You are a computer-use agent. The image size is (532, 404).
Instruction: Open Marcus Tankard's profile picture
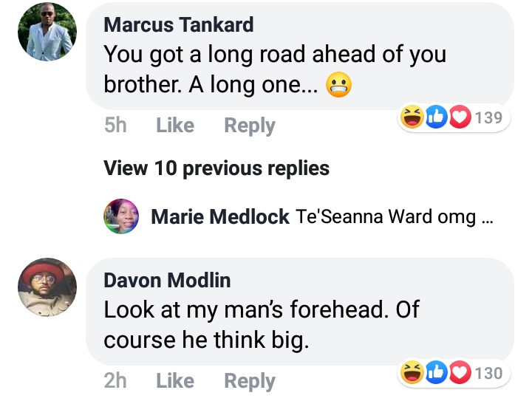pyautogui.click(x=47, y=32)
